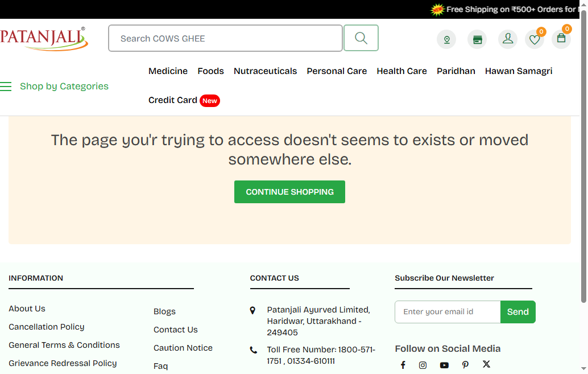Open the Faq link
The width and height of the screenshot is (588, 374).
pyautogui.click(x=160, y=366)
